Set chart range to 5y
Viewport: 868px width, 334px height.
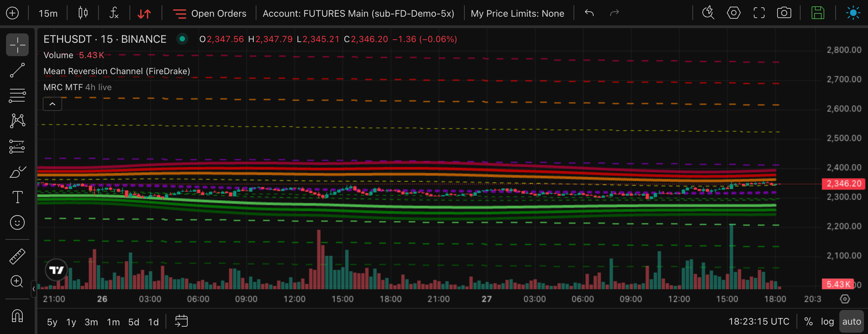pos(52,322)
